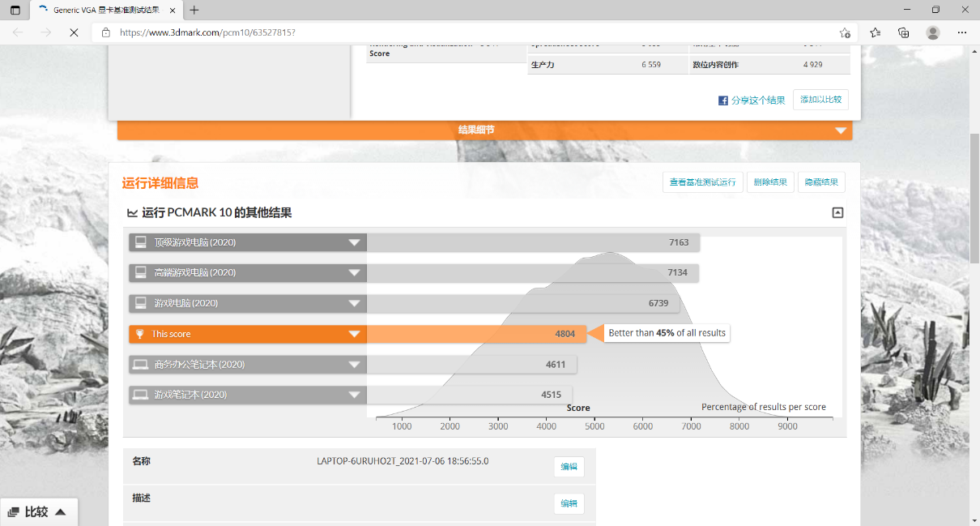Click the URL address bar
Viewport: 980px width, 526px height.
470,32
